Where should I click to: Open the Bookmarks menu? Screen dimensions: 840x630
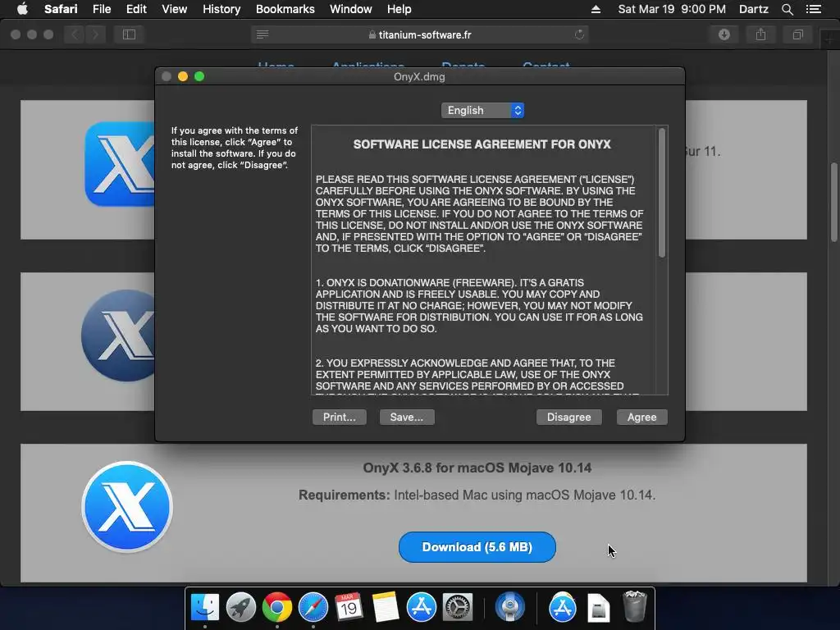(285, 9)
